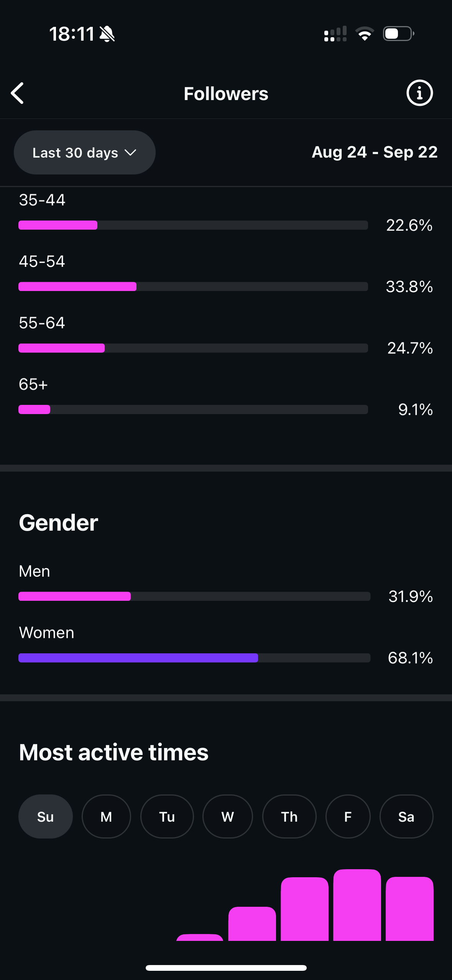Image resolution: width=452 pixels, height=980 pixels.
Task: Tap the cellular signal icon
Action: click(x=335, y=34)
